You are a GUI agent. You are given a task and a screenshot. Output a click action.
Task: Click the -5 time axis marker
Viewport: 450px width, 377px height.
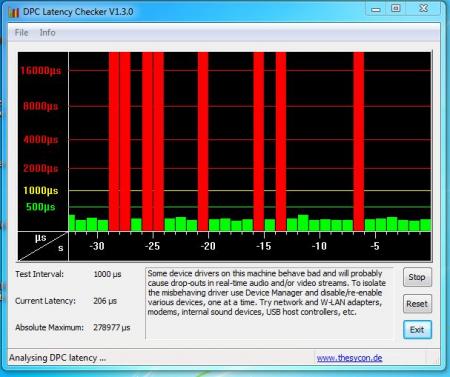coord(375,246)
